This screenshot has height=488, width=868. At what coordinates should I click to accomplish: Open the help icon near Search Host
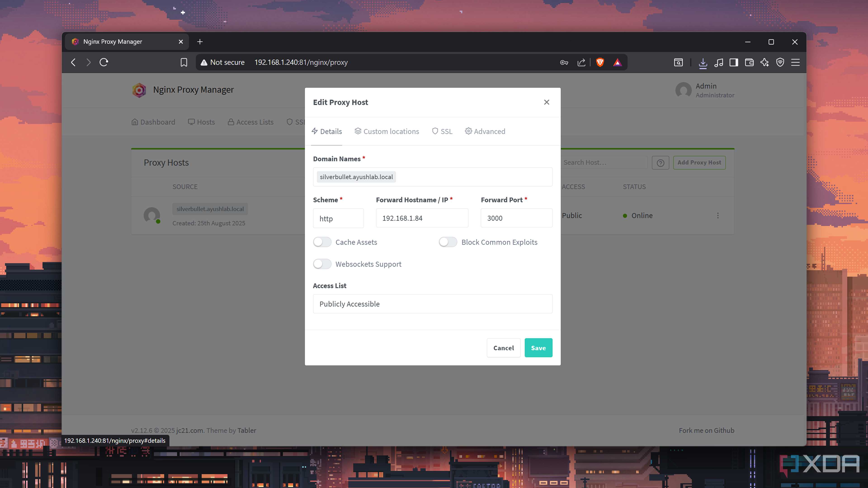[x=660, y=162]
